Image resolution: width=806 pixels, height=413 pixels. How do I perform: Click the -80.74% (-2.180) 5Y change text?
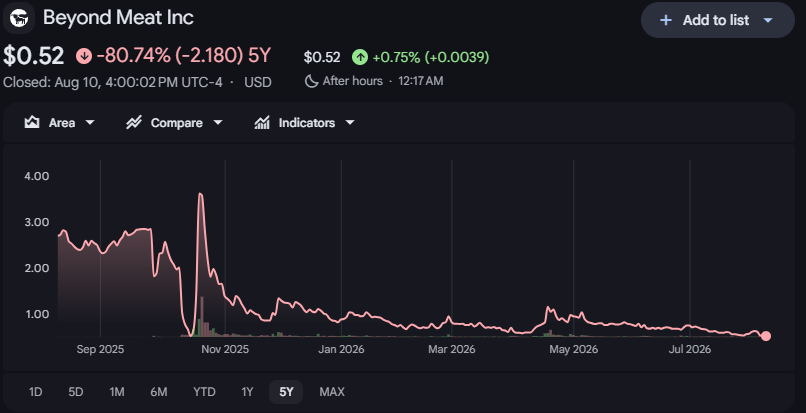(183, 56)
